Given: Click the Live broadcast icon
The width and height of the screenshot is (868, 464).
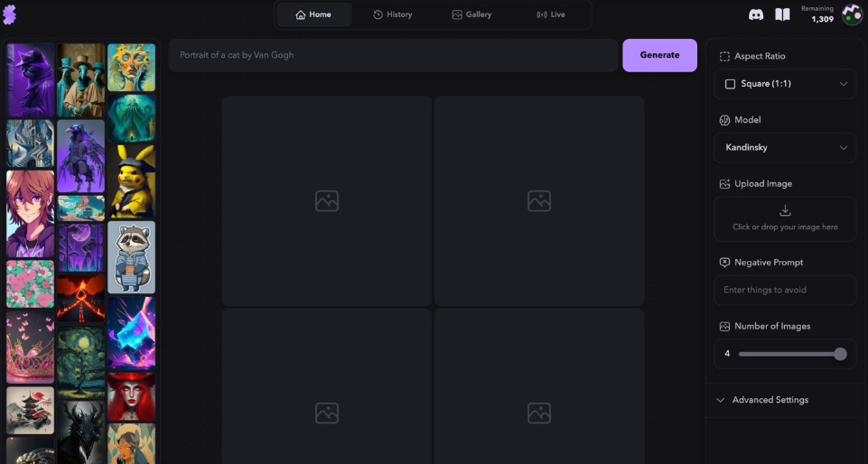Looking at the screenshot, I should (541, 15).
